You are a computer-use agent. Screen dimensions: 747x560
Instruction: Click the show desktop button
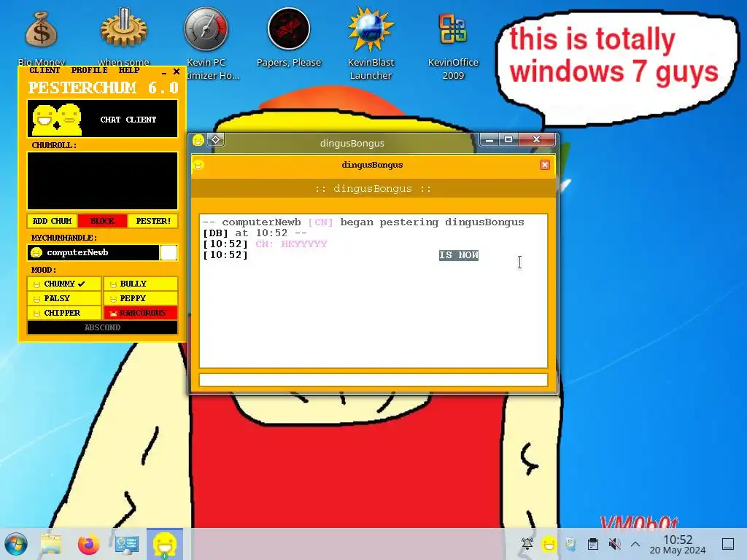tap(728, 544)
